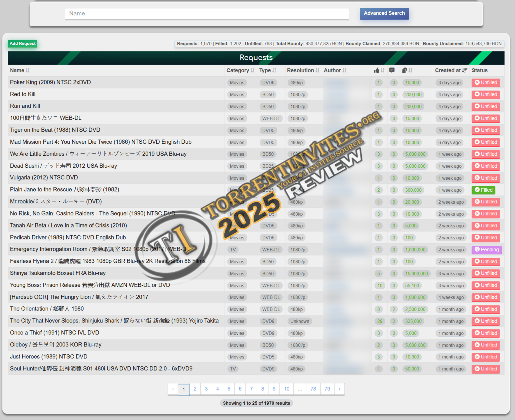
Task: Click 3 comments badge on Oldboy row
Action: (394, 345)
